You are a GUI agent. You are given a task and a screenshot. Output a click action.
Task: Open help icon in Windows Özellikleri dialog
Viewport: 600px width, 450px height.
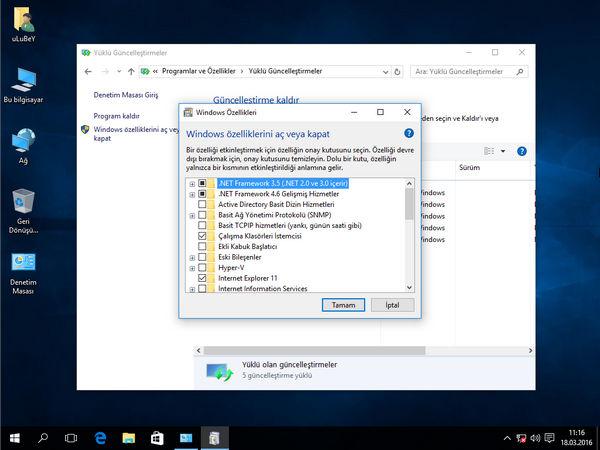pos(409,133)
